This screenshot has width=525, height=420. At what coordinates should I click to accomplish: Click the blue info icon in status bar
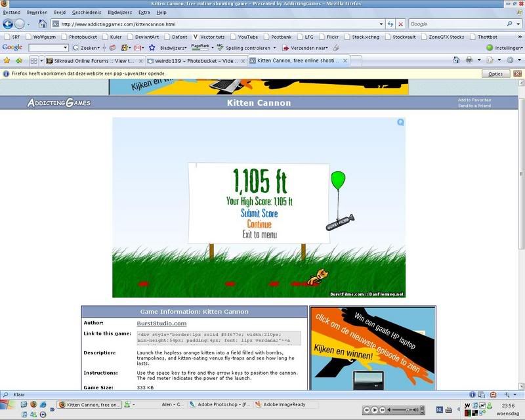click(x=472, y=394)
